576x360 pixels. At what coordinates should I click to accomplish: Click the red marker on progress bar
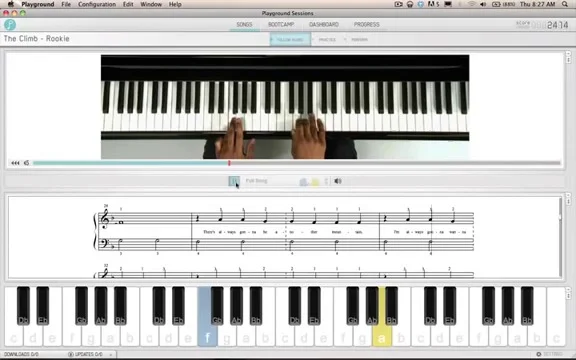click(229, 163)
